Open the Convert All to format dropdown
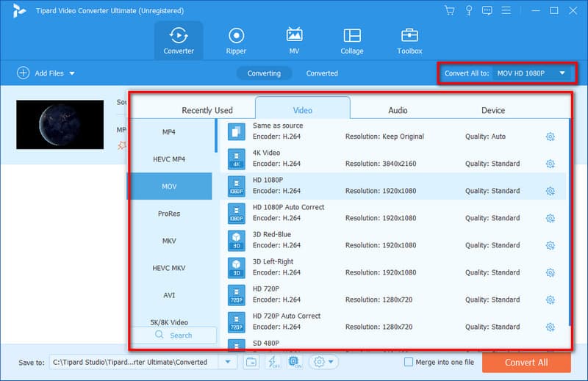The width and height of the screenshot is (588, 381). click(x=532, y=73)
